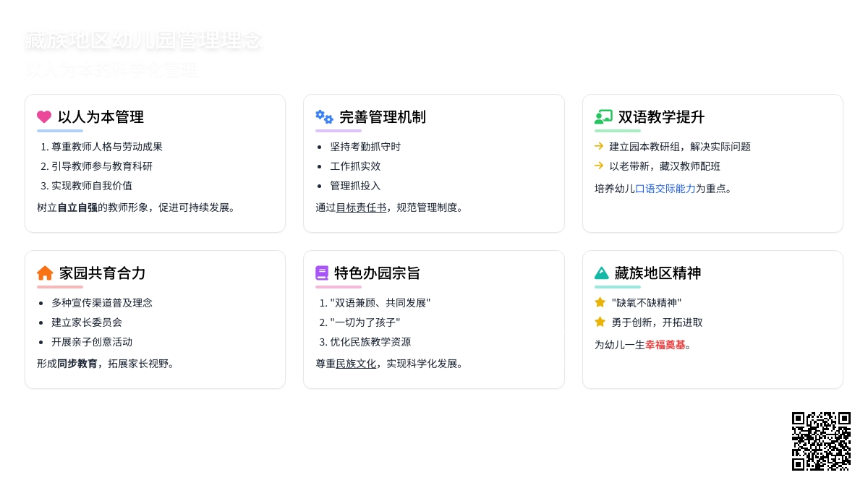
Task: Click the purple book icon beside 特色办园宗旨
Action: click(x=322, y=273)
